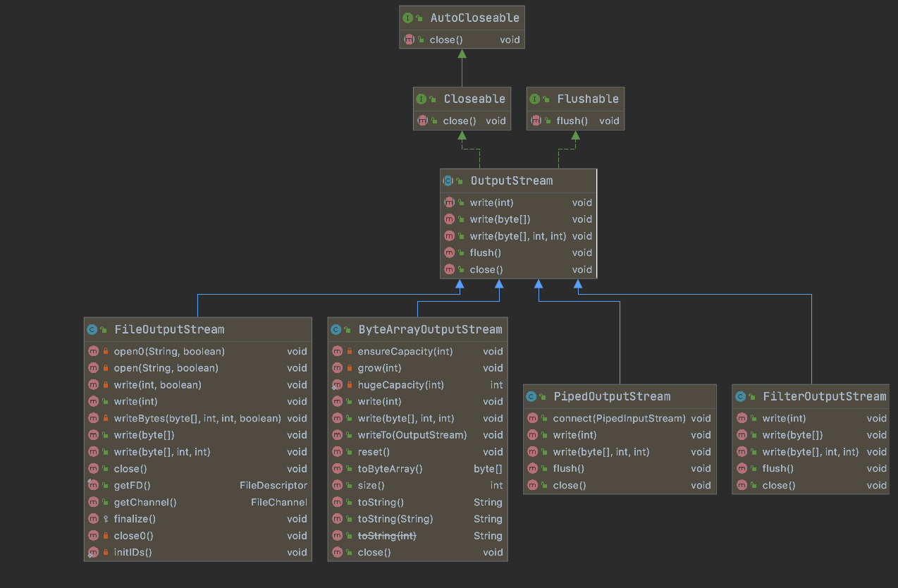Select the class icon of OutputStream
The width and height of the screenshot is (898, 588).
point(450,181)
